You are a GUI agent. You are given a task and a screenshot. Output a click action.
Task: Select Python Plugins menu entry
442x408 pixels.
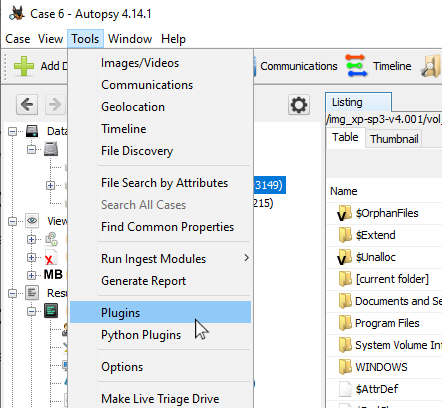pyautogui.click(x=160, y=335)
